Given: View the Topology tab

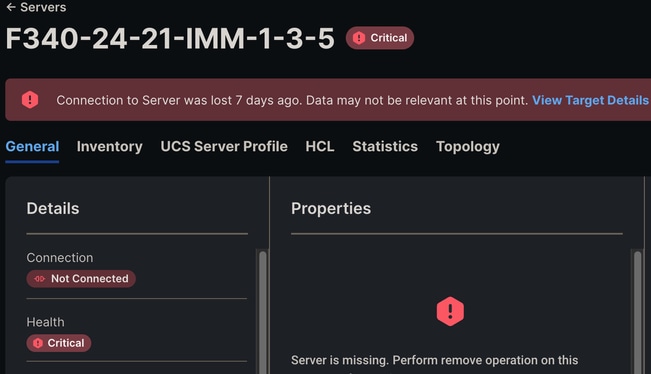Looking at the screenshot, I should point(467,147).
